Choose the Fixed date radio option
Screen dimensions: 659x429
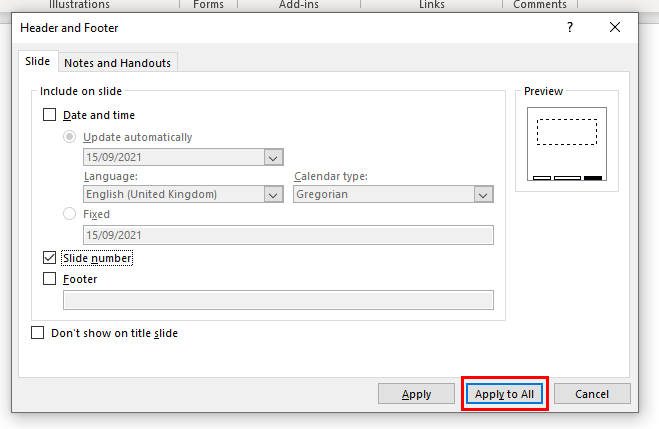pos(69,214)
